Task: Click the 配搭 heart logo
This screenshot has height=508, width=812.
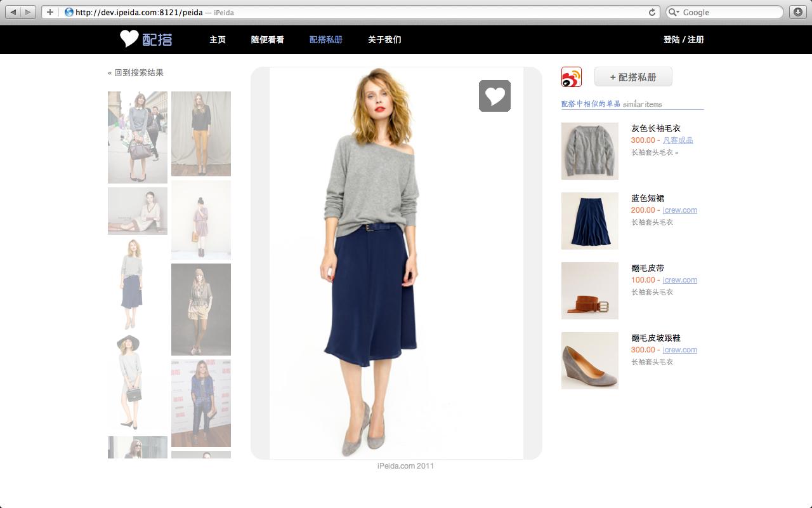Action: coord(146,39)
